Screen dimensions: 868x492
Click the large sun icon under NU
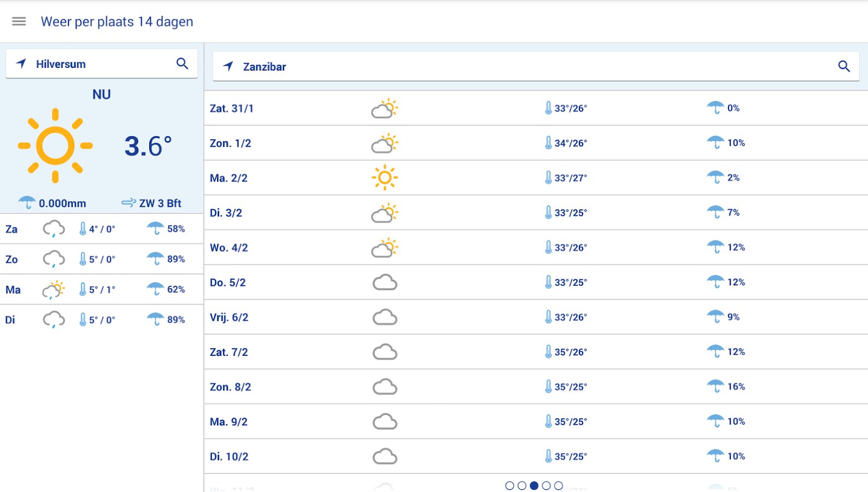pos(55,145)
